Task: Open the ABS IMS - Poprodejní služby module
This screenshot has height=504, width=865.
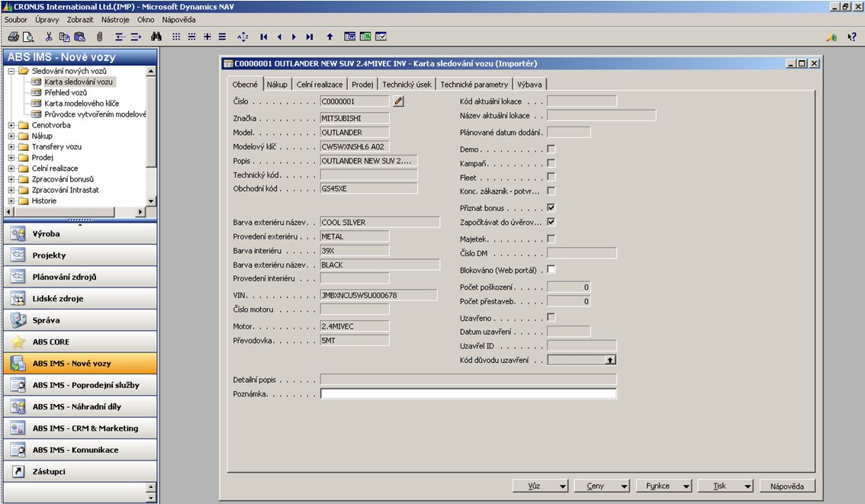Action: 80,385
